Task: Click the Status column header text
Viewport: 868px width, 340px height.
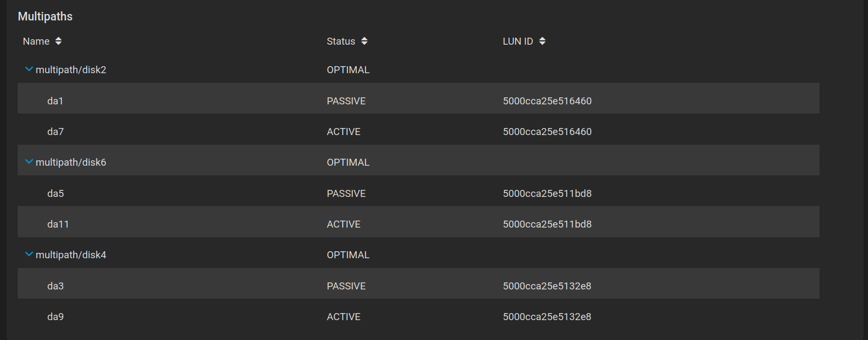Action: click(341, 41)
